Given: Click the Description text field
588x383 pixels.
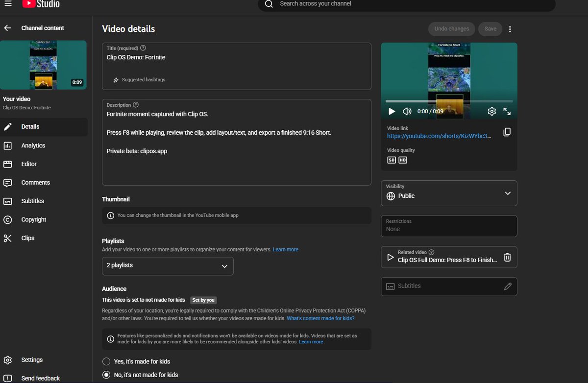Looking at the screenshot, I should (x=236, y=142).
